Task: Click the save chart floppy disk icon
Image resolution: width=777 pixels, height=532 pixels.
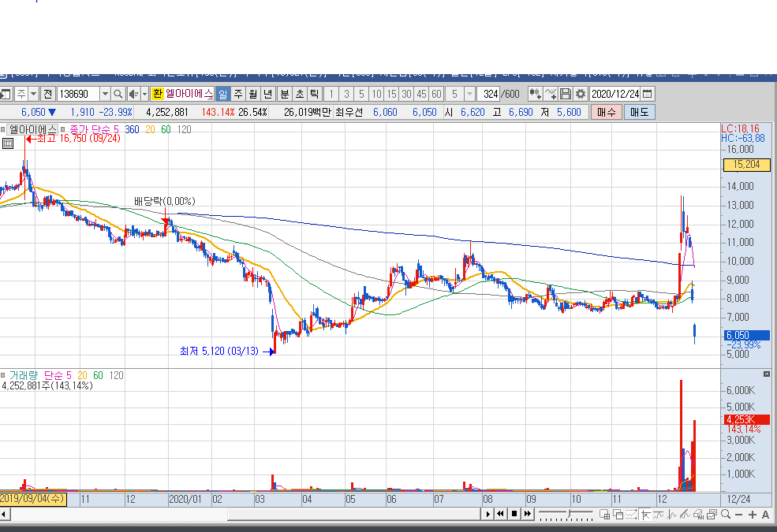Action: point(566,94)
